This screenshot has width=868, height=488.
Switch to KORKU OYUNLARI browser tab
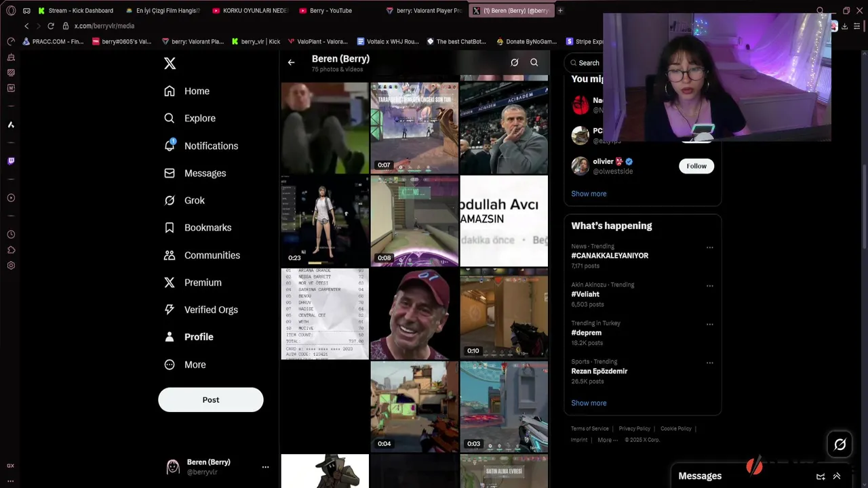(250, 11)
